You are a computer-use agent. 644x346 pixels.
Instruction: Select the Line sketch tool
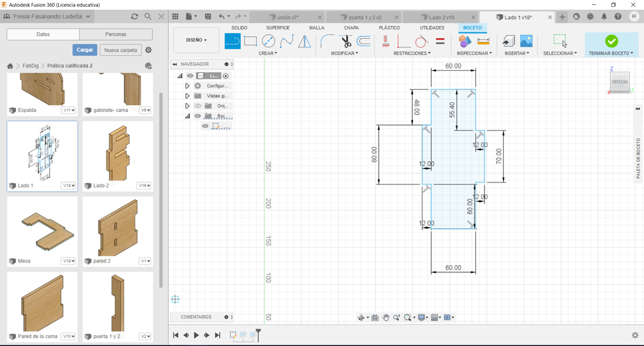click(232, 41)
